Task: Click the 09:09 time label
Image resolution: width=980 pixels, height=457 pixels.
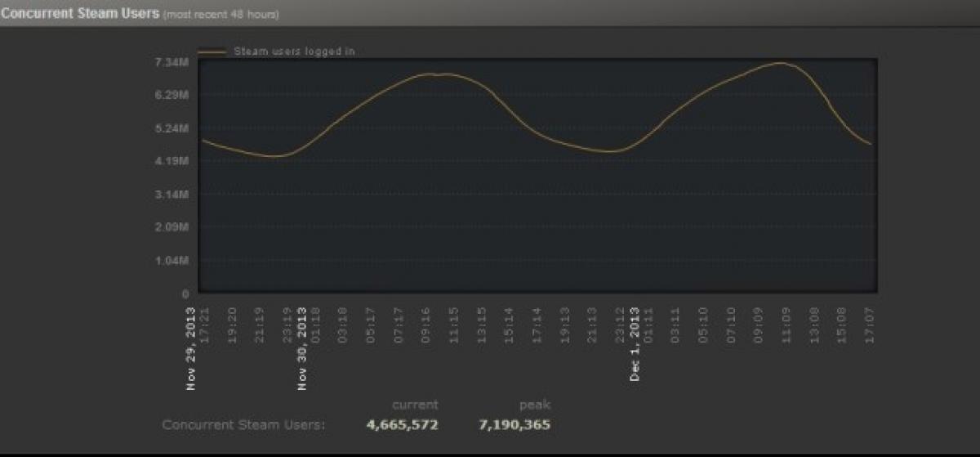Action: (x=759, y=325)
